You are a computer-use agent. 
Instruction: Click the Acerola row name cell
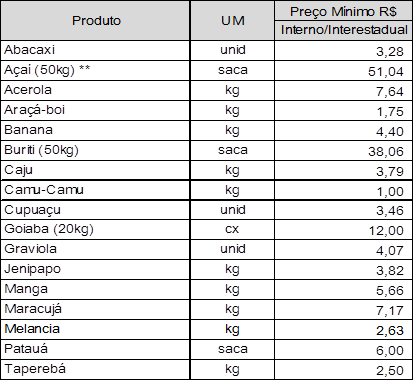tap(96, 91)
